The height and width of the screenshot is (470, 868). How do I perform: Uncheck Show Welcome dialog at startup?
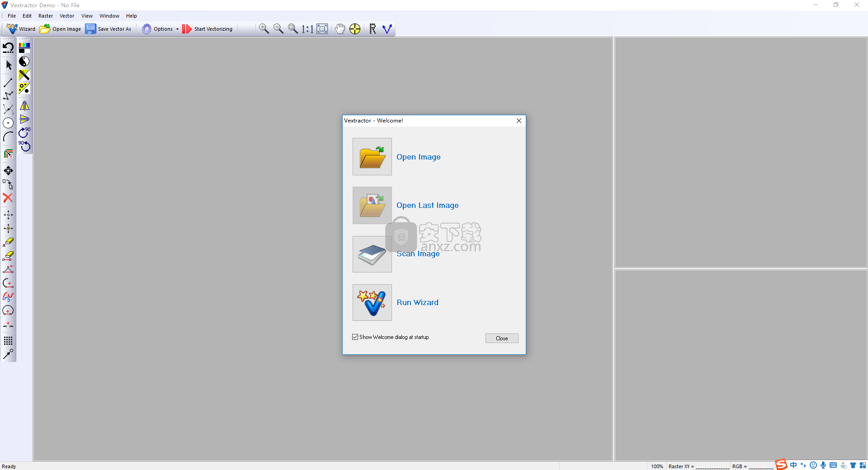point(355,337)
